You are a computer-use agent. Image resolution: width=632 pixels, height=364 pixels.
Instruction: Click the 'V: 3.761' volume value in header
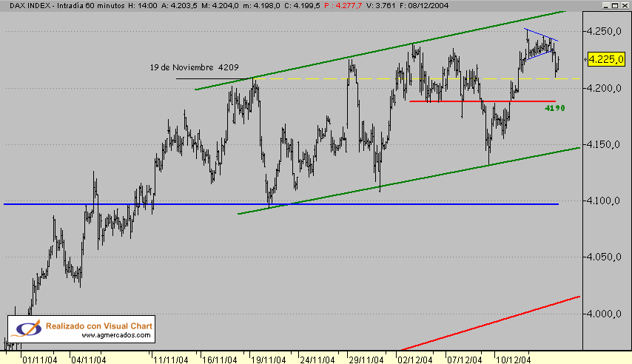(x=380, y=6)
